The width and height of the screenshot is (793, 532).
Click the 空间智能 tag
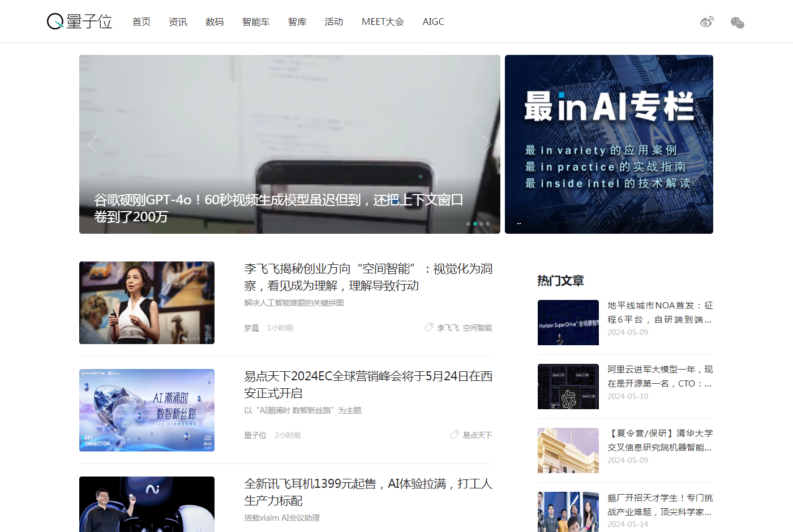pos(477,328)
